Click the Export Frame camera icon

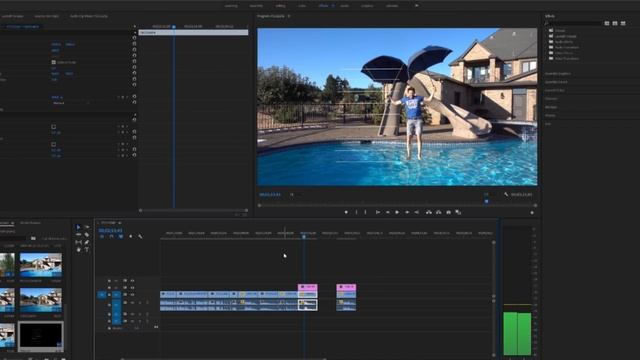(448, 212)
